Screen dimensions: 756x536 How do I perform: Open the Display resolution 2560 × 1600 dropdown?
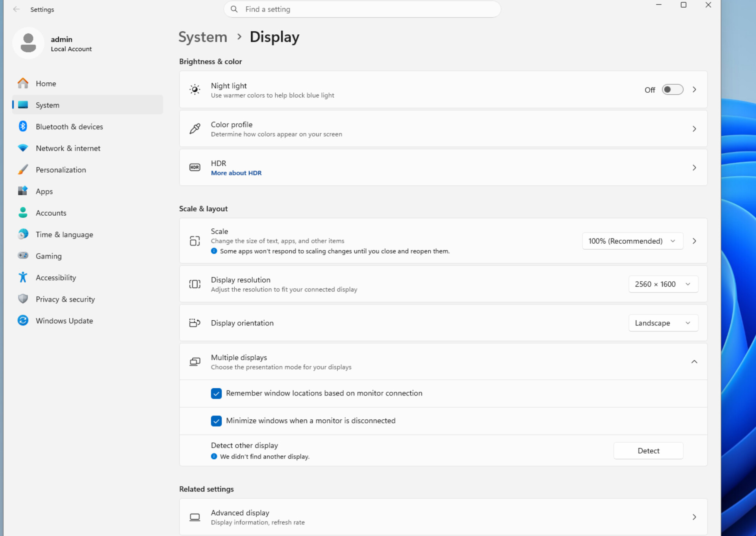click(663, 284)
